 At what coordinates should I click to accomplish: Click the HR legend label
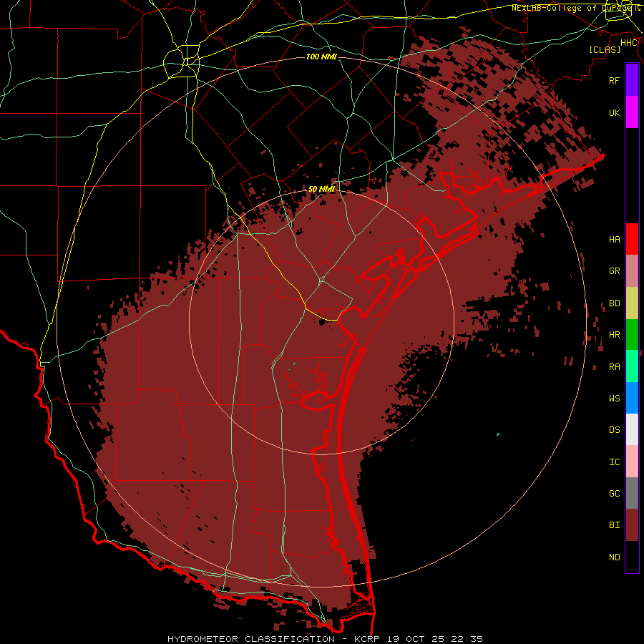[615, 335]
